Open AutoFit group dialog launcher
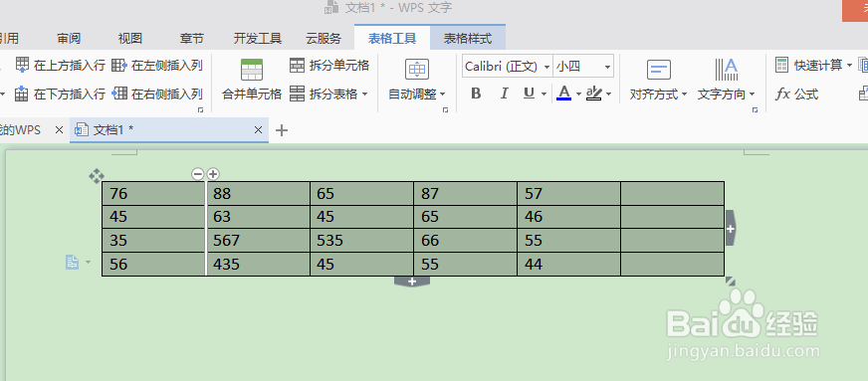 tap(446, 110)
